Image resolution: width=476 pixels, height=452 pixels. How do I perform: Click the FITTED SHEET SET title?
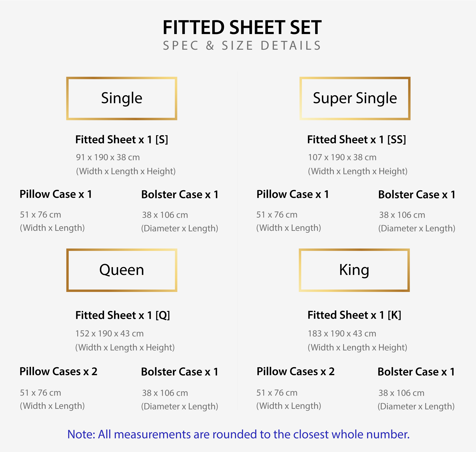click(242, 27)
